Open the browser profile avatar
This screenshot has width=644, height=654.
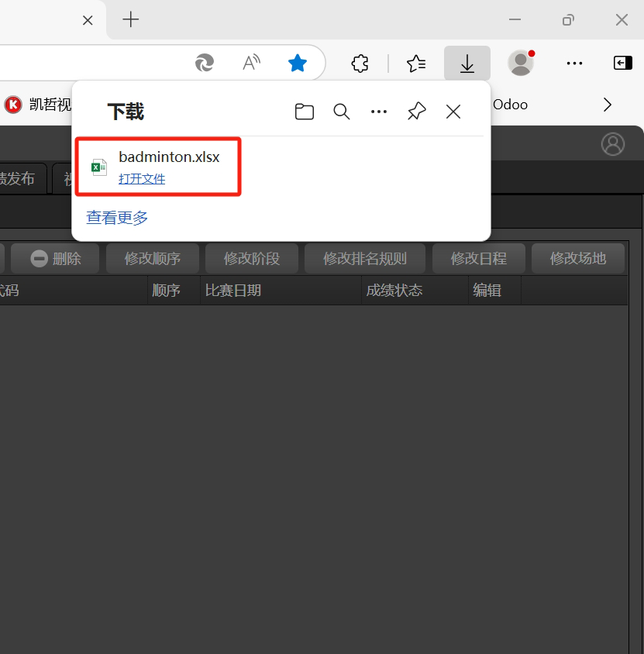[x=521, y=64]
